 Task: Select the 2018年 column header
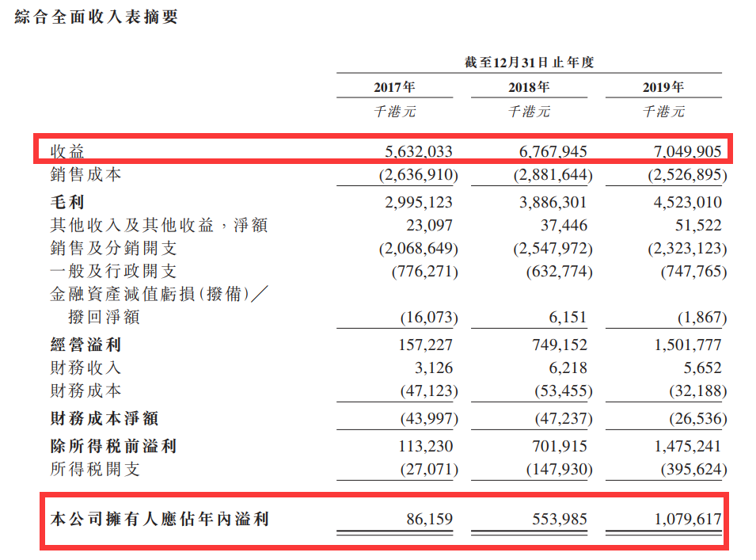(529, 87)
